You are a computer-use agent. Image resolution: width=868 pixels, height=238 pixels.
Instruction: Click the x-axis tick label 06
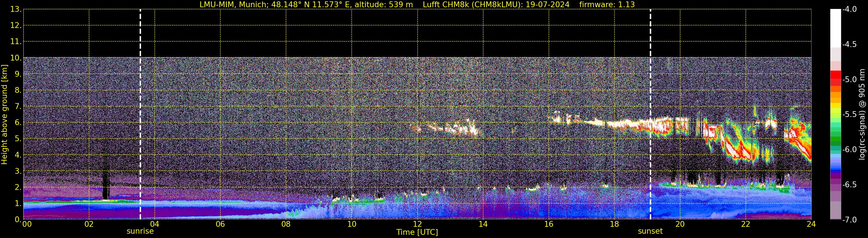tap(220, 224)
